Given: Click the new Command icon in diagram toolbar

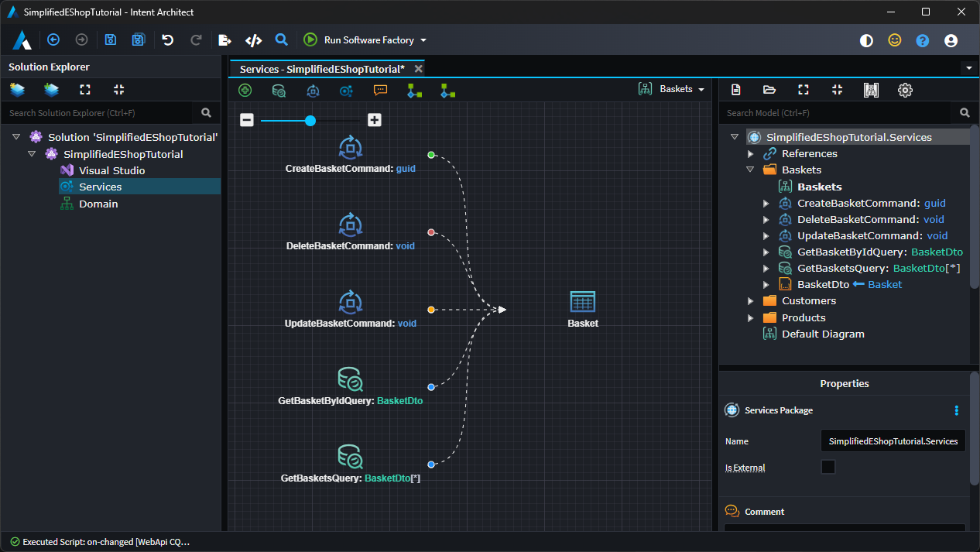Looking at the screenshot, I should 313,91.
